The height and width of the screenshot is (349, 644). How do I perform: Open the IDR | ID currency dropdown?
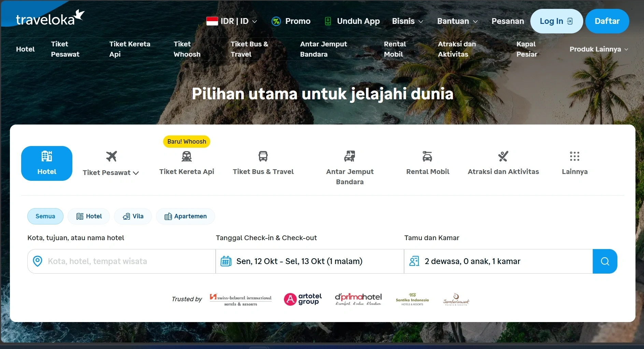pos(232,21)
